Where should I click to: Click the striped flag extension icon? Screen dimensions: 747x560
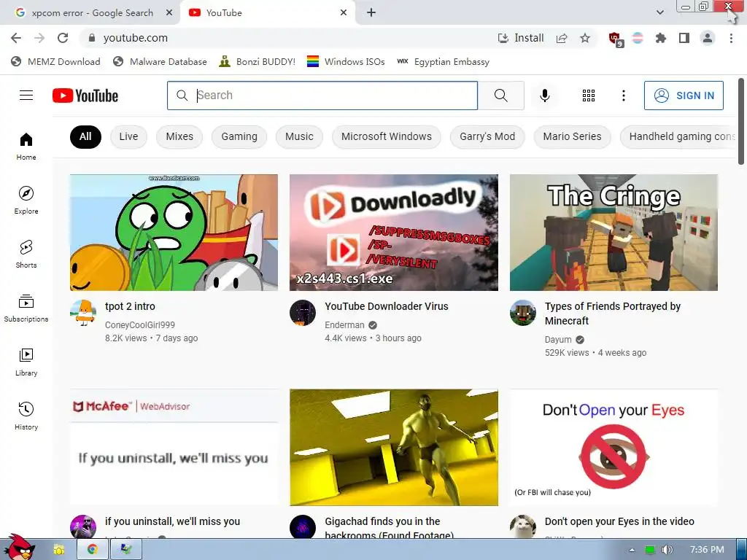(638, 38)
